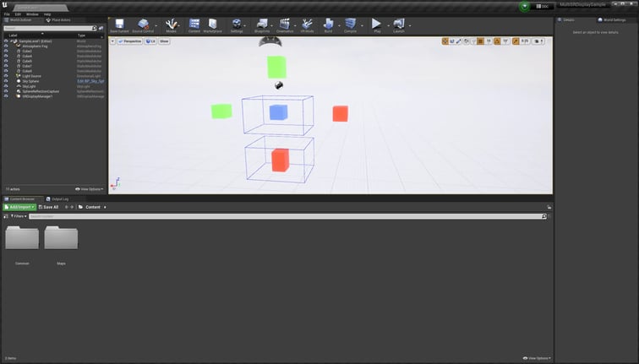Image resolution: width=639 pixels, height=364 pixels.
Task: Open Source Control from the toolbar
Action: click(143, 25)
